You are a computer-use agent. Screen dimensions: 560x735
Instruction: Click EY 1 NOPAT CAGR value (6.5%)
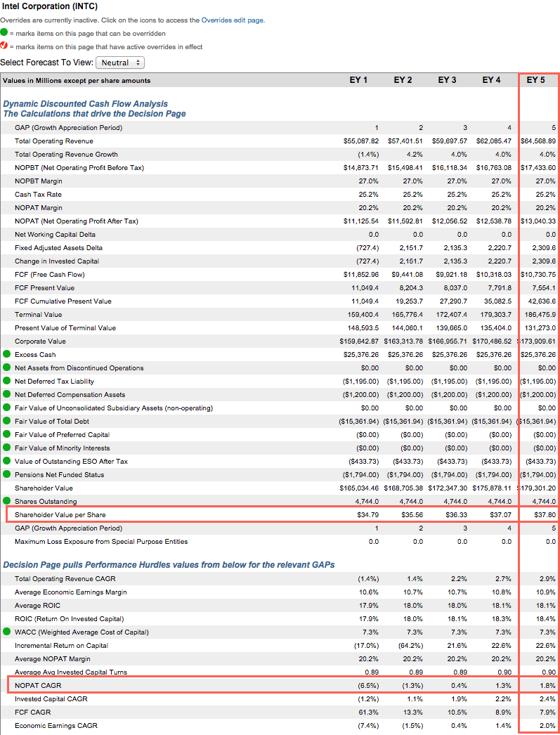click(368, 685)
